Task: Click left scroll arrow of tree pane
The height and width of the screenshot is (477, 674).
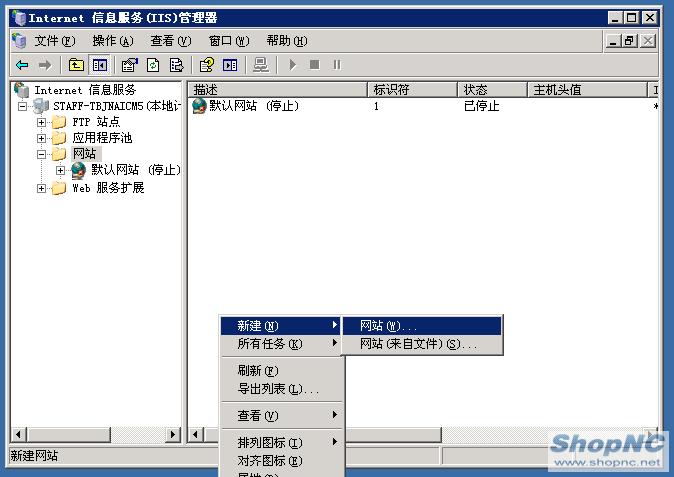Action: 18,434
